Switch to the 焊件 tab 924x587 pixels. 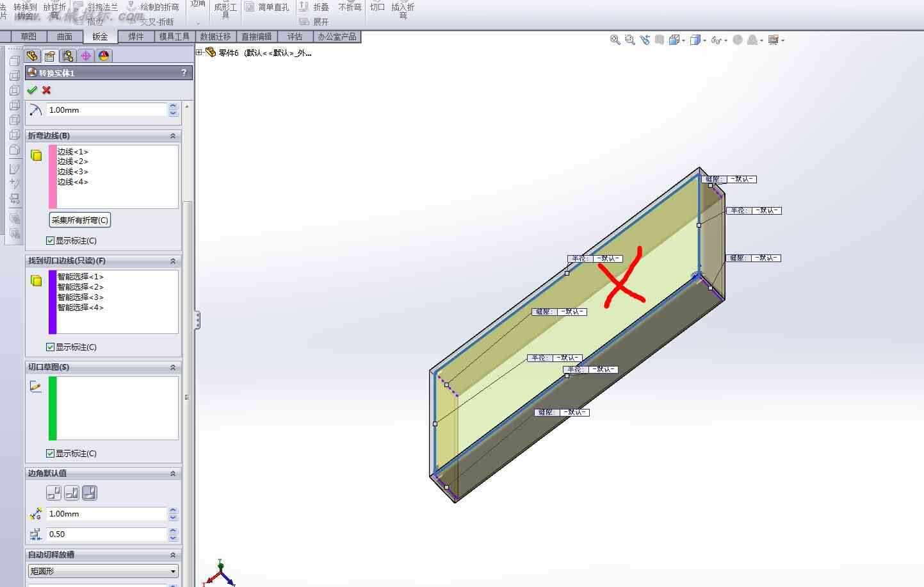[x=136, y=37]
